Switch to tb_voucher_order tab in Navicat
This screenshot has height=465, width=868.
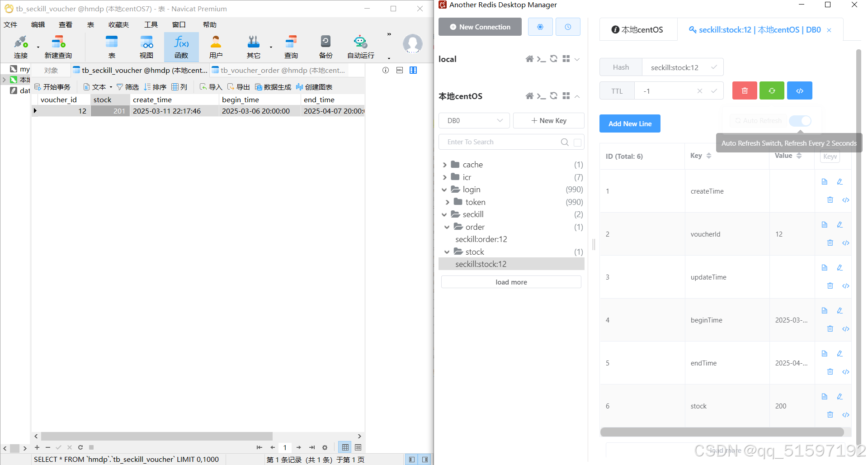coord(278,70)
